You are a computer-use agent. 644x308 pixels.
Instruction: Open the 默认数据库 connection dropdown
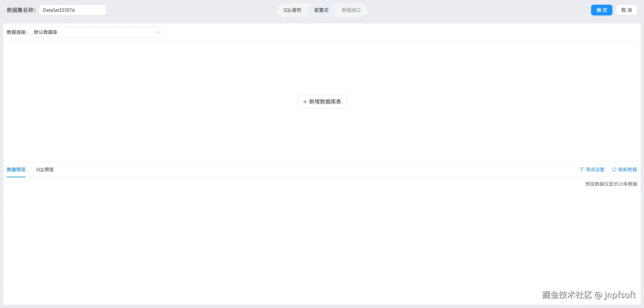[97, 32]
